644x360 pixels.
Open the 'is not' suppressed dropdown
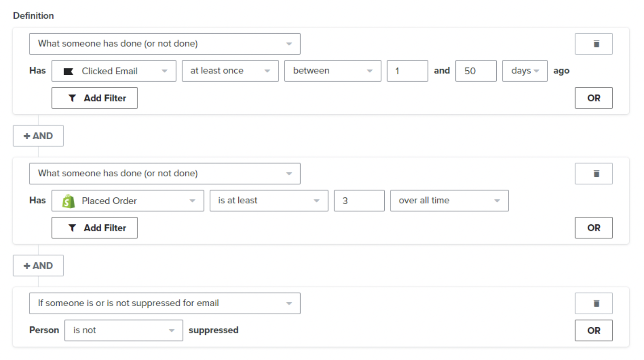tap(124, 330)
